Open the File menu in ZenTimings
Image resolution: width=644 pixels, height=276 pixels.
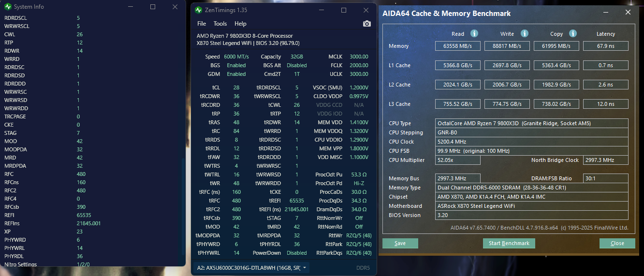202,24
